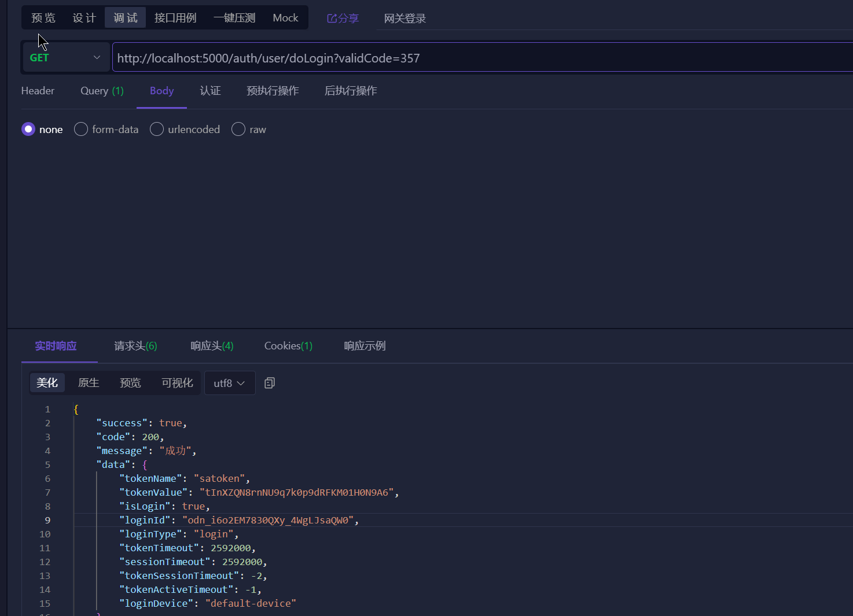
Task: Click the tokenSessionTimeout -2 line
Action: pyautogui.click(x=193, y=576)
